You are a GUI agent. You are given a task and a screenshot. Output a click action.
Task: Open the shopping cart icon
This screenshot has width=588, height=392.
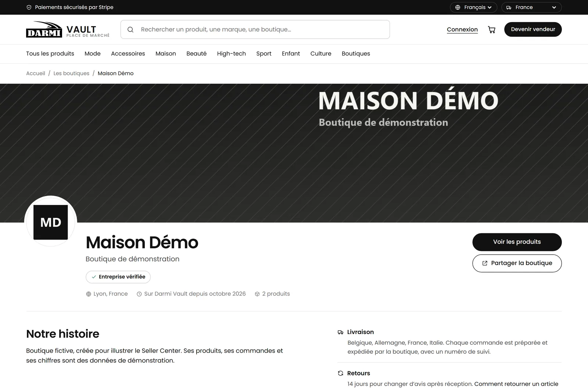pos(491,30)
